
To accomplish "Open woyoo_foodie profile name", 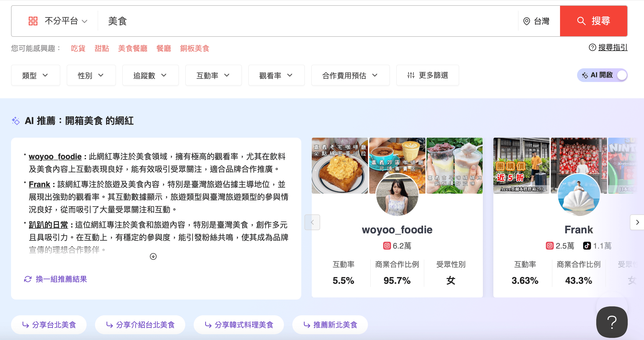I will pos(397,230).
